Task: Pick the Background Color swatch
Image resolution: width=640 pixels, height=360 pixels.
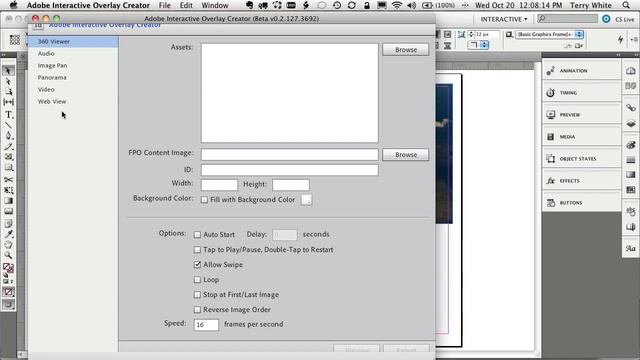Action: point(306,200)
